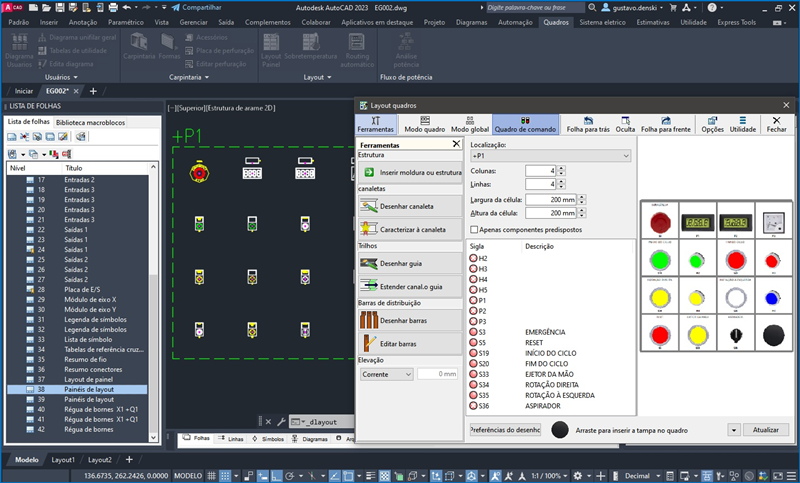Screen dimensions: 800x483
Task: Increase the Colunas stepper value
Action: click(x=559, y=168)
